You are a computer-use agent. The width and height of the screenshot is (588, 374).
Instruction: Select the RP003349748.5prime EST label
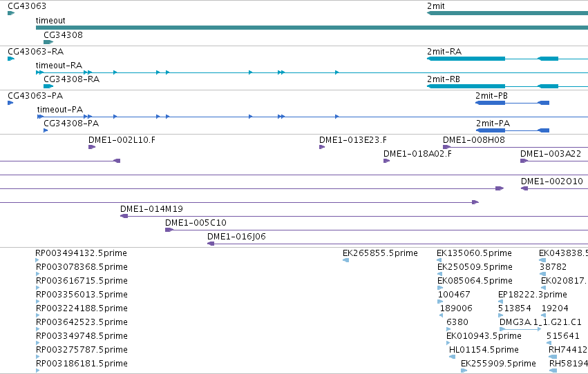pyautogui.click(x=82, y=336)
